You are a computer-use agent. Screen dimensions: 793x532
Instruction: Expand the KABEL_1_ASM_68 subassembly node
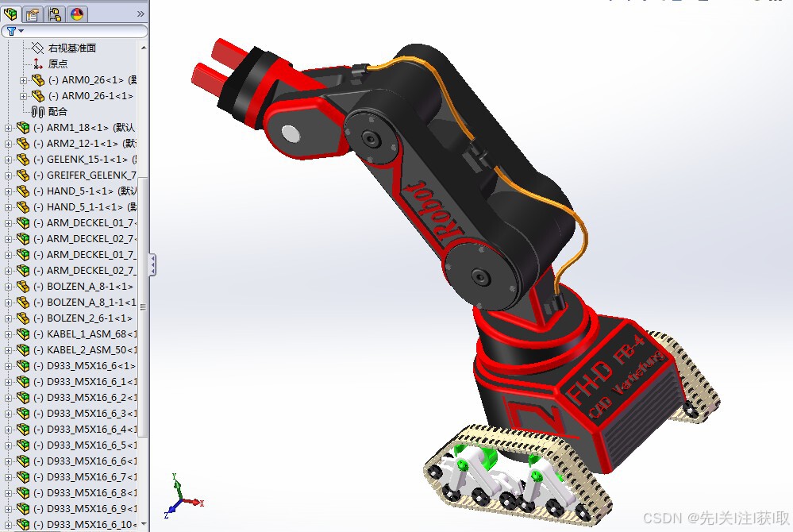(x=8, y=334)
